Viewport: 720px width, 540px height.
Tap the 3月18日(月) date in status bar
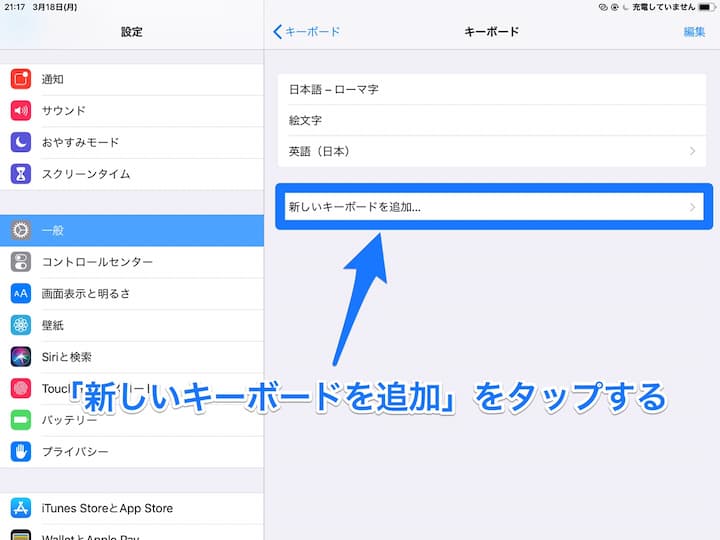(55, 7)
